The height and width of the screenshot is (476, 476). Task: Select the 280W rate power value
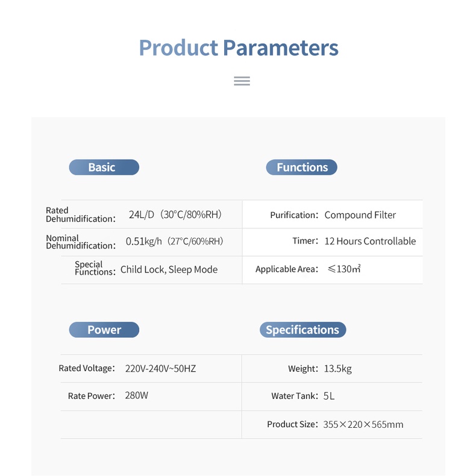(137, 395)
